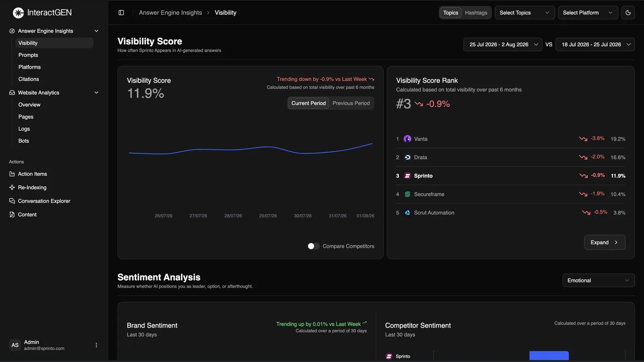
Task: Click the visibility score line chart
Action: coord(250,150)
